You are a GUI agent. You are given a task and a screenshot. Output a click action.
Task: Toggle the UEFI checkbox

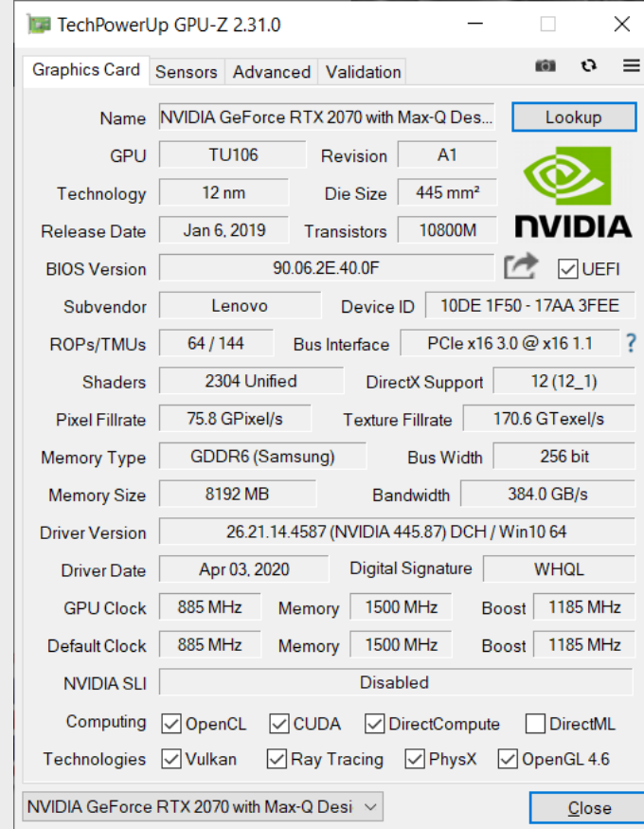567,269
